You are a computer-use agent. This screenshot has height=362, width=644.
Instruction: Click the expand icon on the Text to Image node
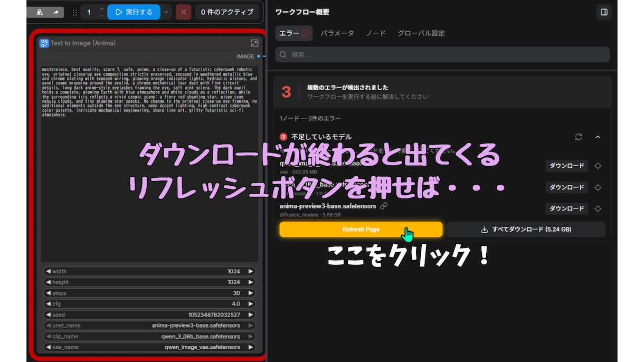point(254,43)
